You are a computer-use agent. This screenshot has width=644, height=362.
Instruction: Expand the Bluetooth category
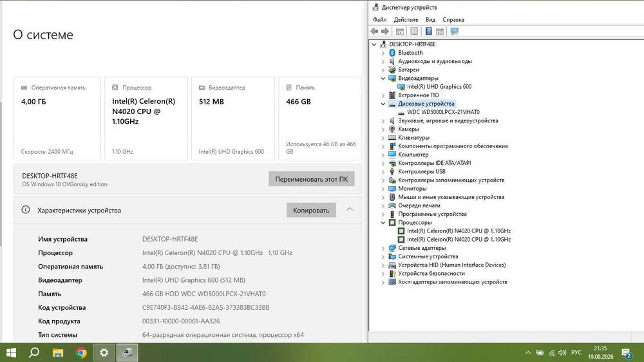[383, 53]
